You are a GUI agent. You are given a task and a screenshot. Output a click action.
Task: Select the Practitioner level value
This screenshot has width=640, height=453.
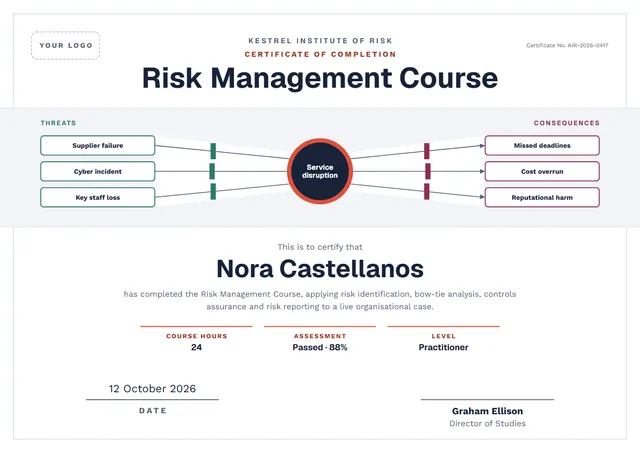443,347
